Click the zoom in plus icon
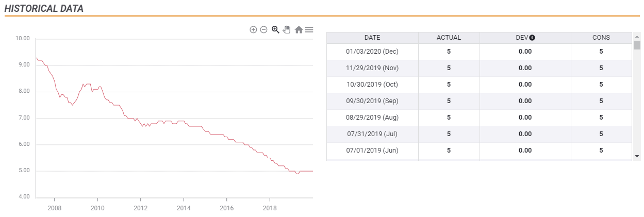The height and width of the screenshot is (217, 644). (253, 30)
